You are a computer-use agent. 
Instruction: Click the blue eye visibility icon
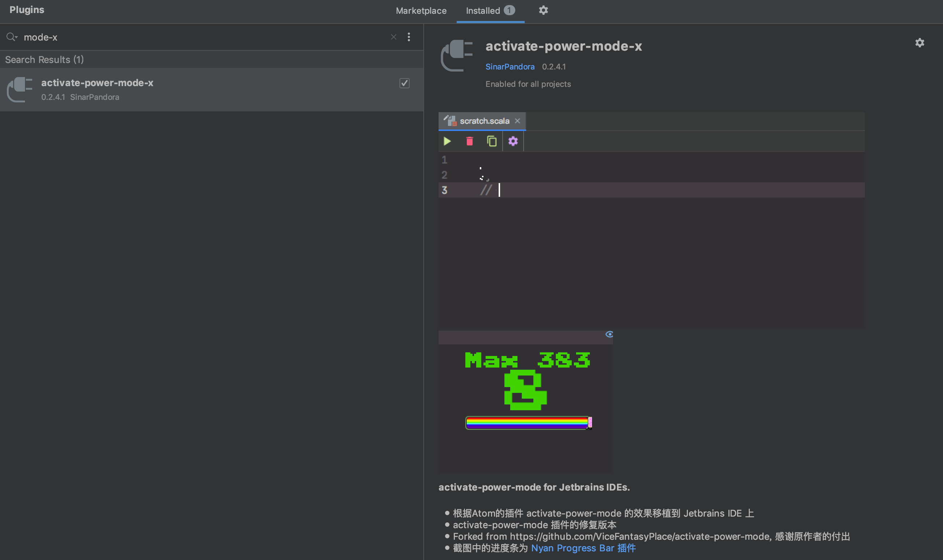pyautogui.click(x=609, y=334)
